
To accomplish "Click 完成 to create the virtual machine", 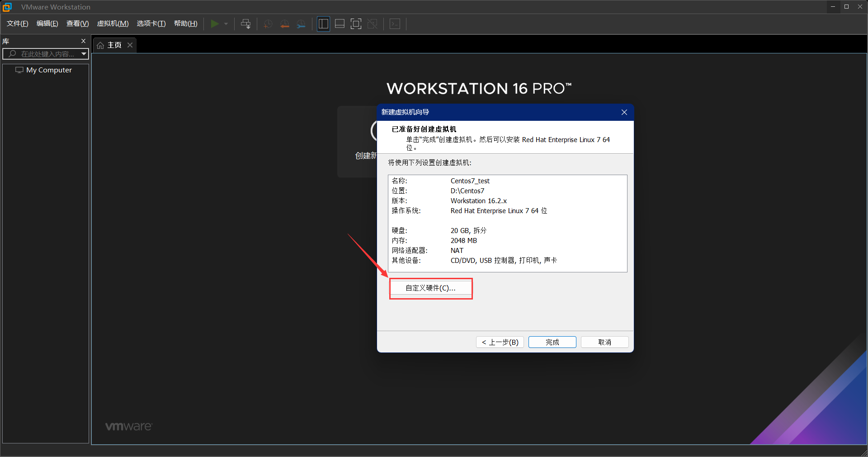I will [552, 342].
